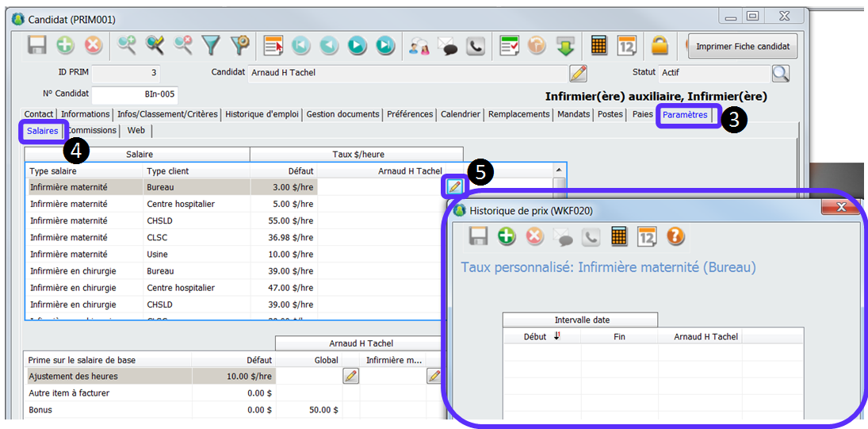Viewport: 868px width, 429px height.
Task: Click the filter funnel icon
Action: click(x=211, y=46)
